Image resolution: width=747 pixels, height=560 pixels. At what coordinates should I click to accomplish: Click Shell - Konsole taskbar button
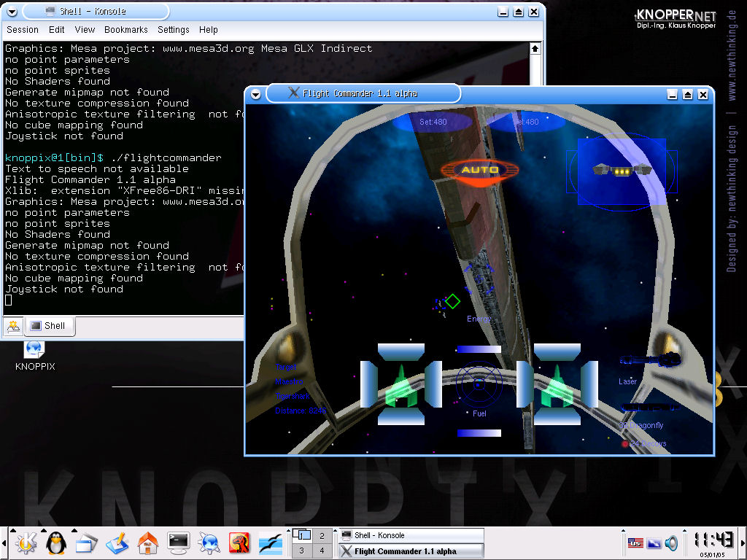pos(411,535)
